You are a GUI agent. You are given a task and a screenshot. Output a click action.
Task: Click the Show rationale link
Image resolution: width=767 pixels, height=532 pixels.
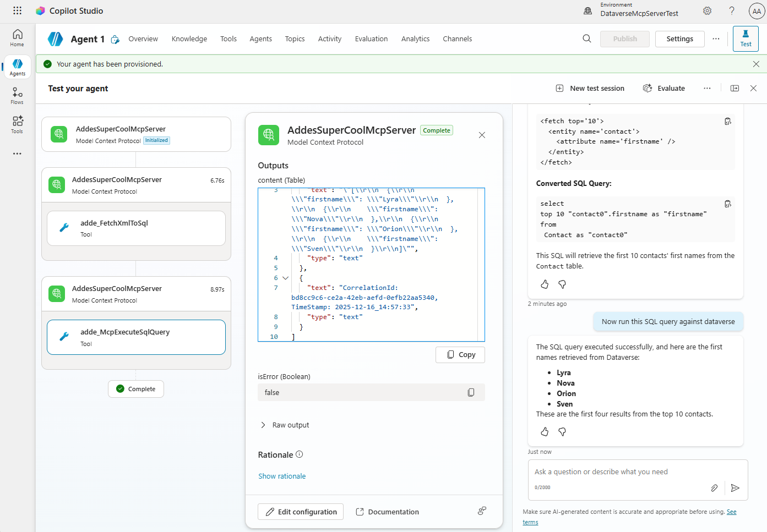(282, 476)
